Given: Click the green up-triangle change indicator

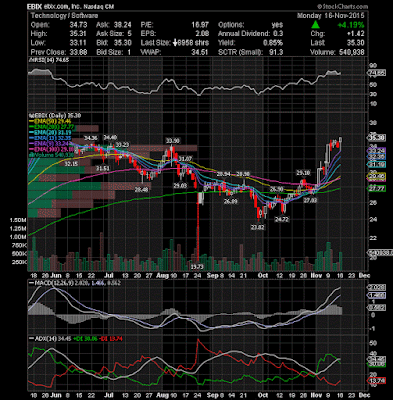Looking at the screenshot, I should 316,25.
